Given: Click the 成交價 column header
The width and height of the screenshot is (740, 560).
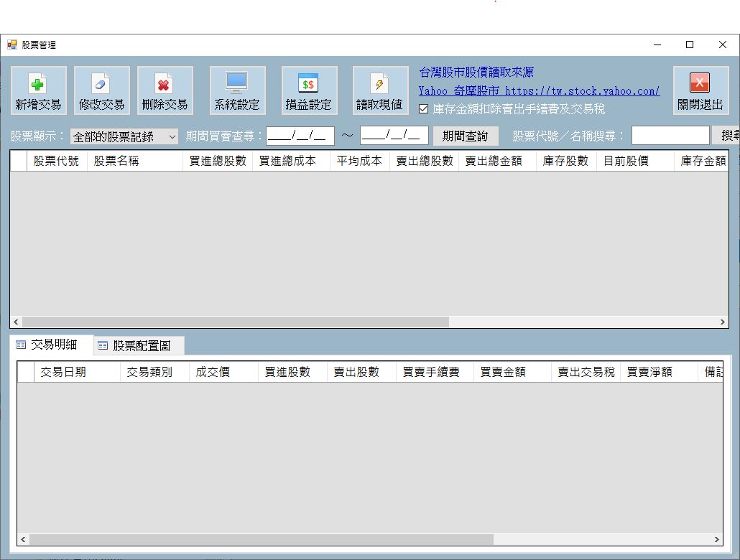Looking at the screenshot, I should pyautogui.click(x=223, y=372).
